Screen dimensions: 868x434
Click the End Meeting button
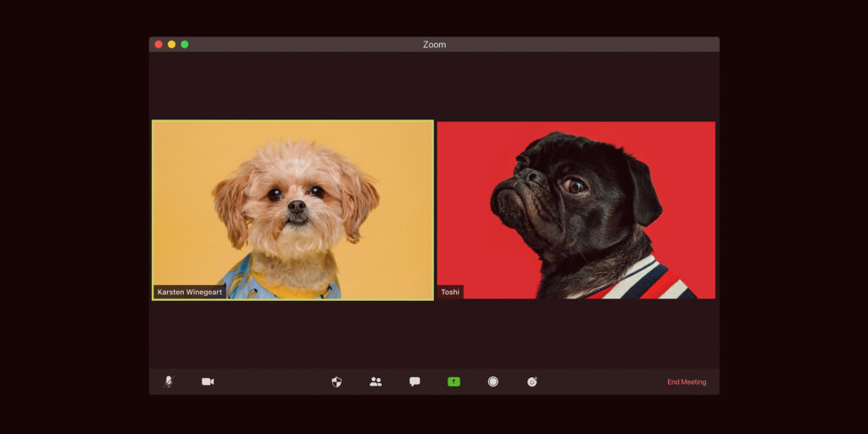tap(687, 382)
